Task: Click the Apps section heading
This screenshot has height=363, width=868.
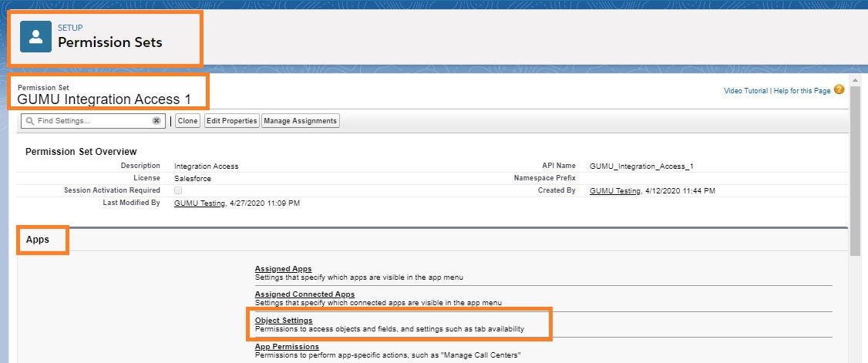Action: (38, 240)
